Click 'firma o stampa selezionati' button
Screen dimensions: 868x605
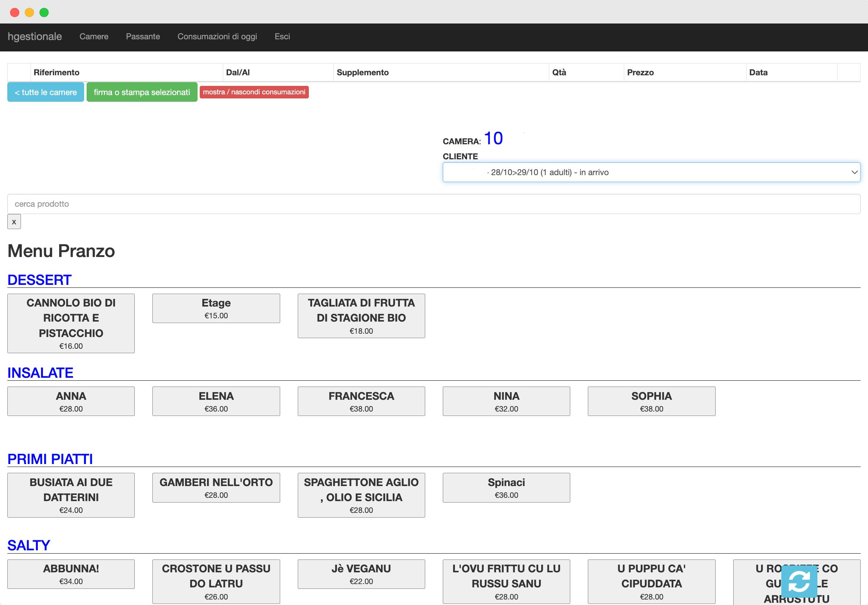coord(142,92)
